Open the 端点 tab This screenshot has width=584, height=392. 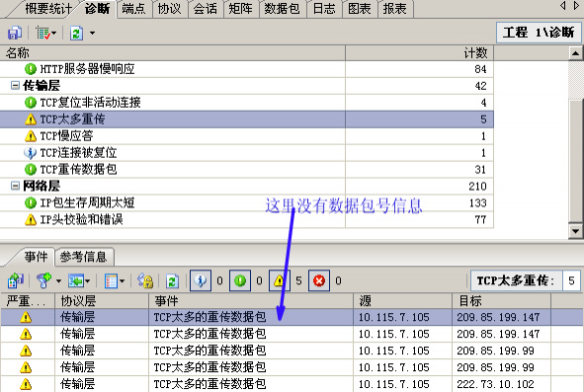pos(133,9)
